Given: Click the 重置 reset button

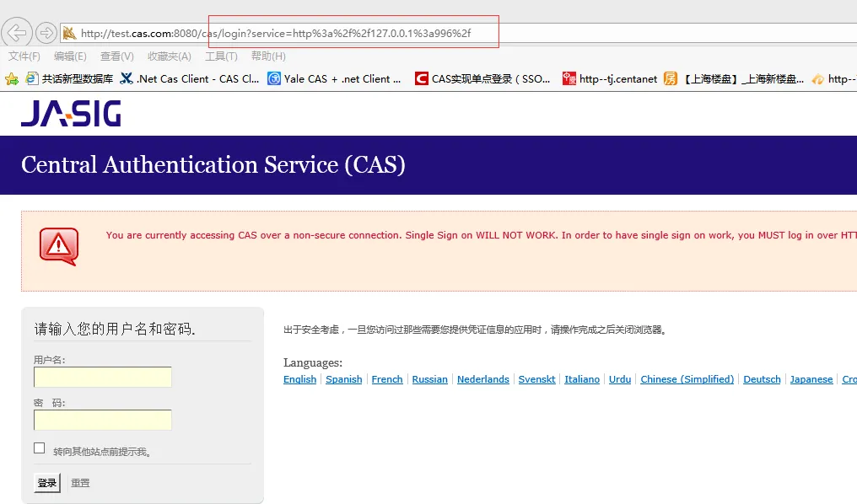Looking at the screenshot, I should (x=80, y=483).
